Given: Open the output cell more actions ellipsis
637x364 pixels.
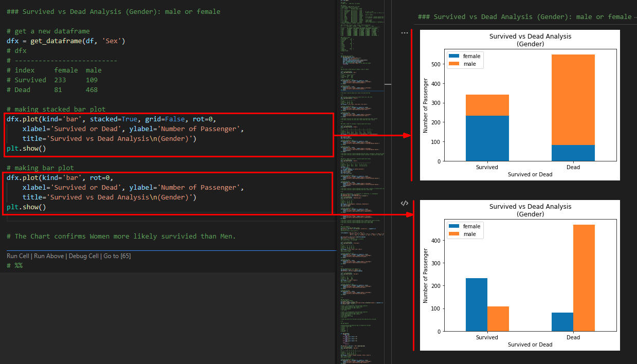Looking at the screenshot, I should tap(405, 32).
